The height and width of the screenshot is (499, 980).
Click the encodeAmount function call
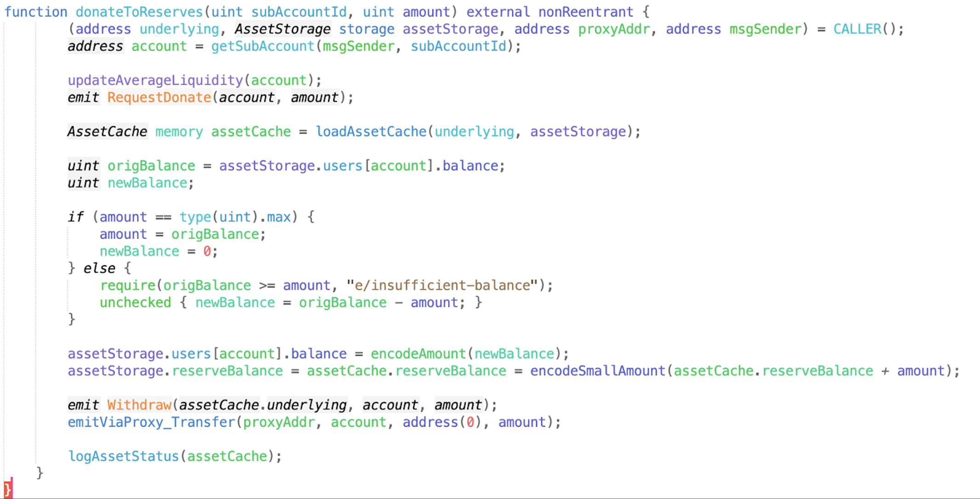418,354
